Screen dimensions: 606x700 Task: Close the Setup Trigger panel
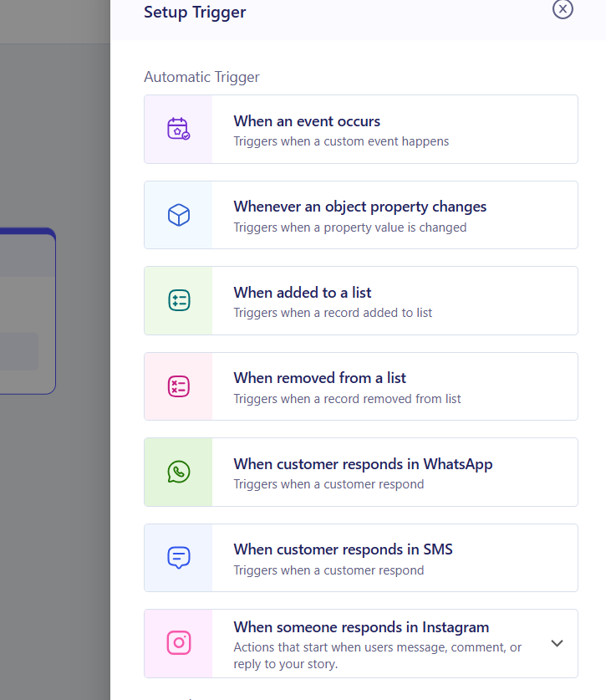563,9
